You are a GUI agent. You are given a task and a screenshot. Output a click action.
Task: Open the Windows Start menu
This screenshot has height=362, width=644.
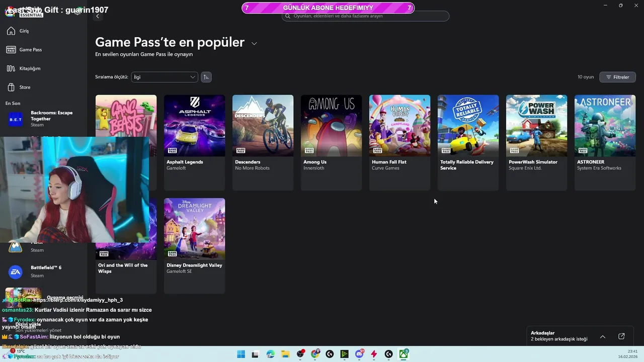click(240, 354)
